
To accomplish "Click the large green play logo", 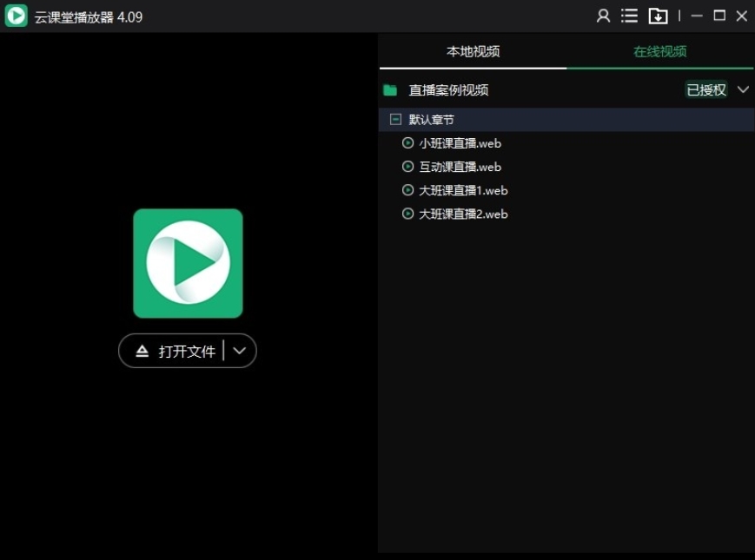I will (x=188, y=263).
